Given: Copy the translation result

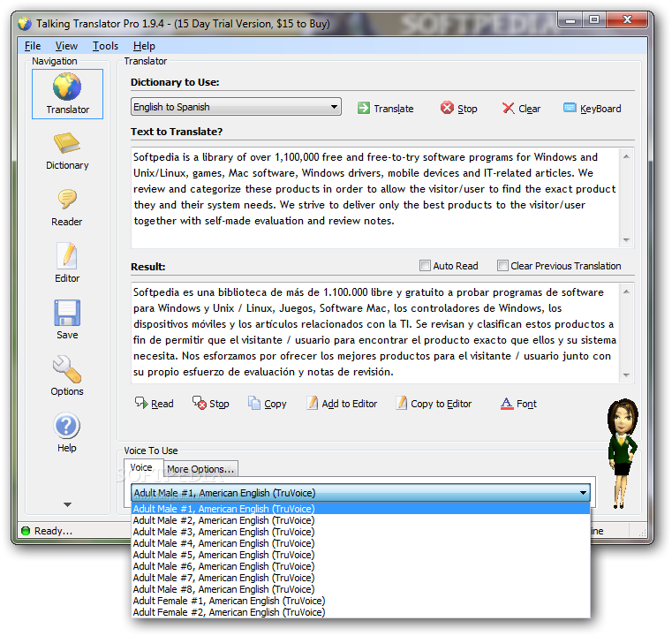Looking at the screenshot, I should (267, 404).
